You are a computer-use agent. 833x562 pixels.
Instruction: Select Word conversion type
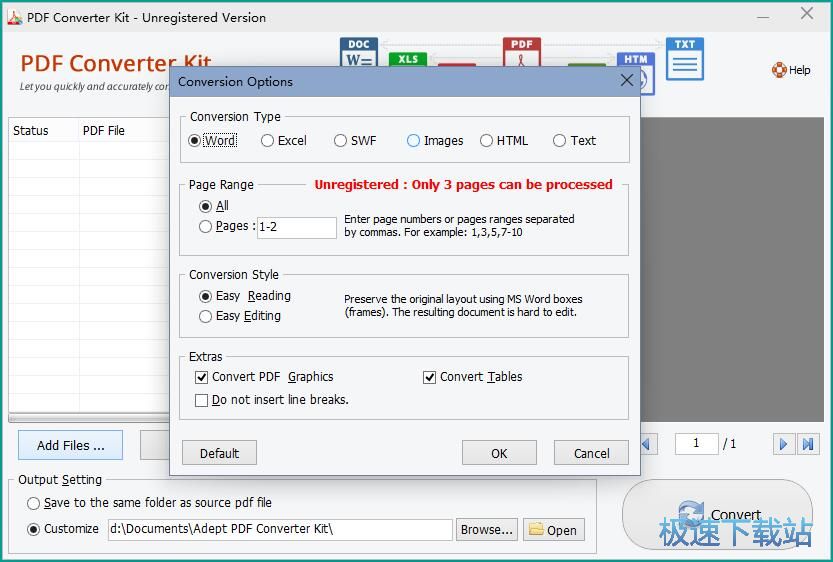pyautogui.click(x=212, y=141)
